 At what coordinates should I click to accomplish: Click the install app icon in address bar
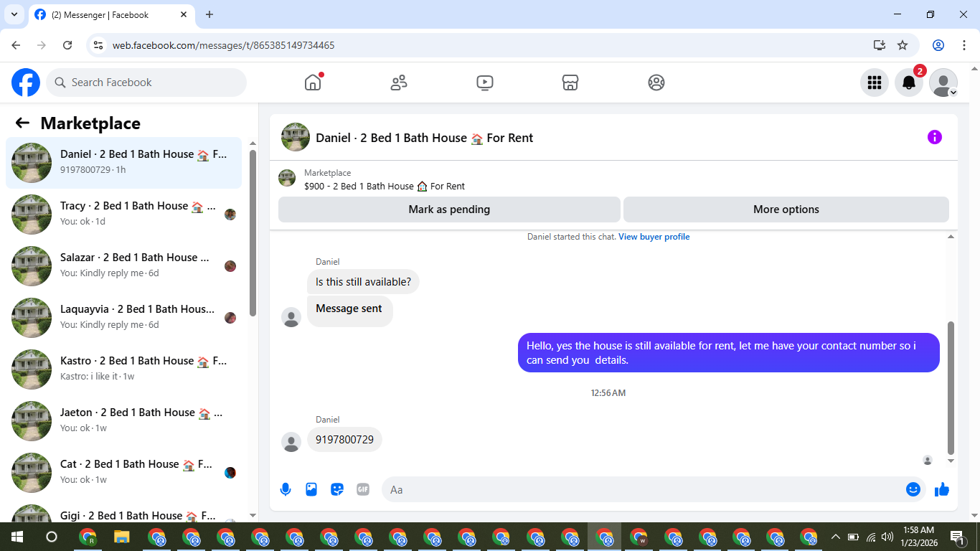click(880, 45)
